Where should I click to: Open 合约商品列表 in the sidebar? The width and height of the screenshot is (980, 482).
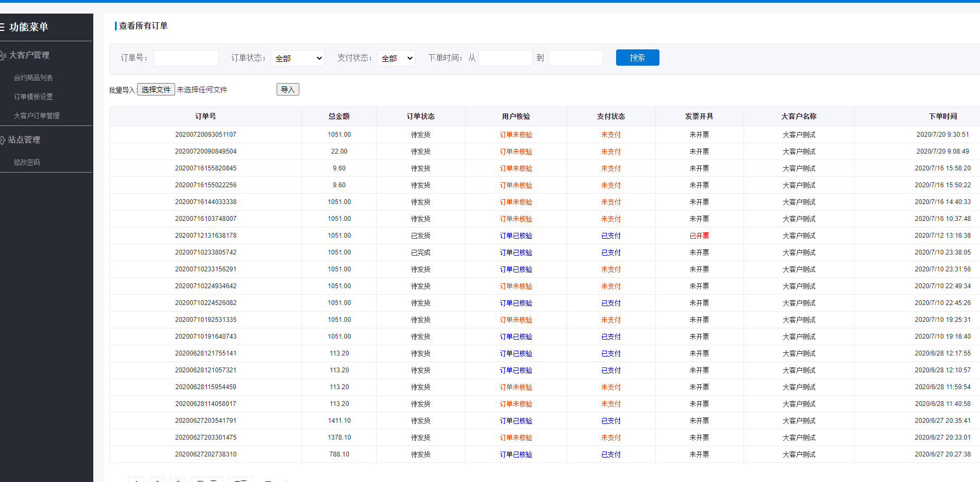coord(34,78)
